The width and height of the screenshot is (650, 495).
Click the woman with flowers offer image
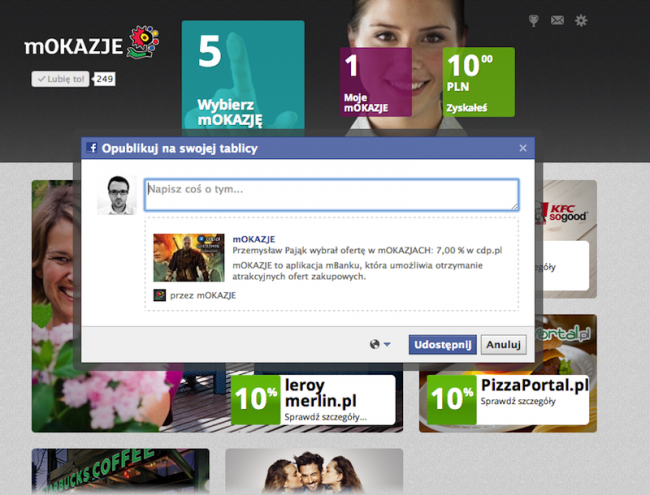56,306
